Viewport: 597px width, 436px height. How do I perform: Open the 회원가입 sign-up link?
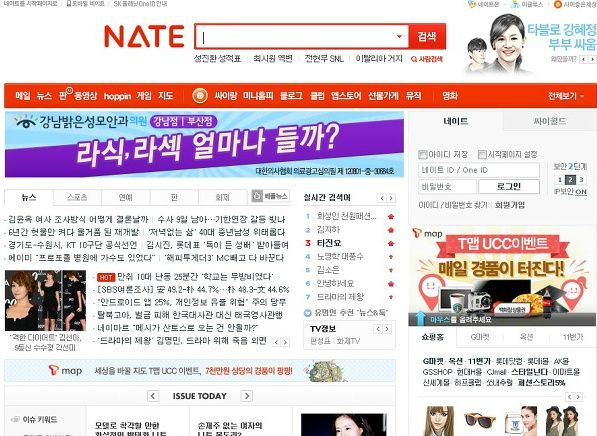(x=510, y=205)
